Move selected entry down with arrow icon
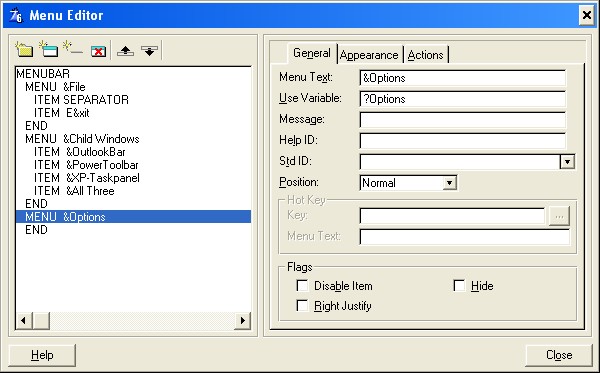The width and height of the screenshot is (600, 373). (x=149, y=50)
